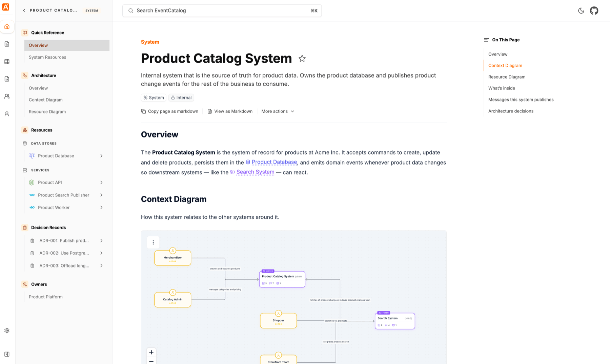Select the home icon in left rail
The width and height of the screenshot is (610, 364).
click(7, 26)
